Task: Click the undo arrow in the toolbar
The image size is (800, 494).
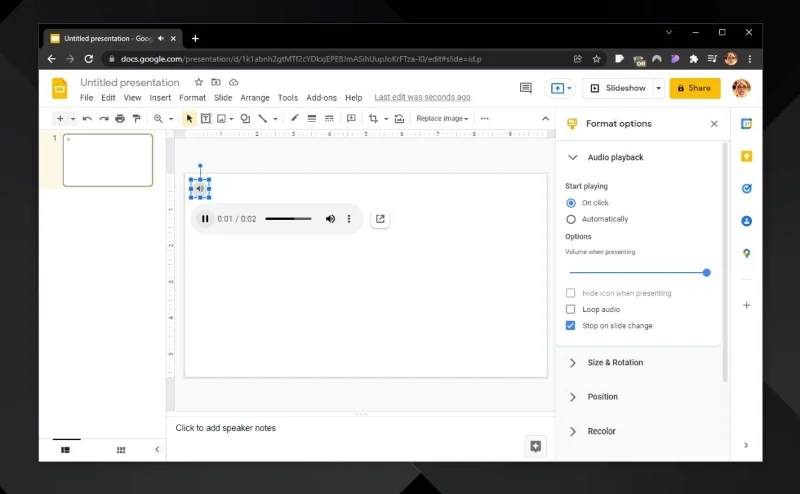Action: 87,118
